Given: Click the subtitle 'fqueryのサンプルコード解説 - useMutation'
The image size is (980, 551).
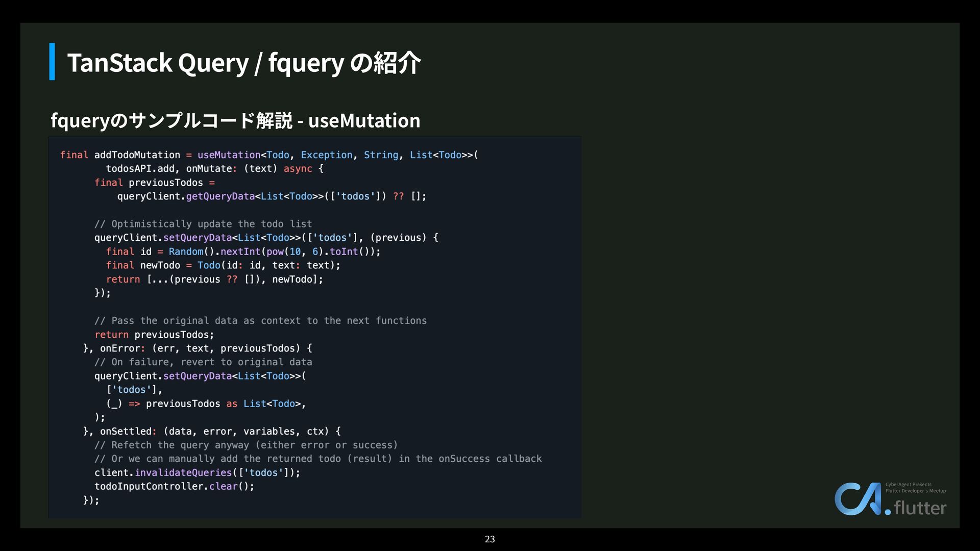Looking at the screenshot, I should click(235, 120).
